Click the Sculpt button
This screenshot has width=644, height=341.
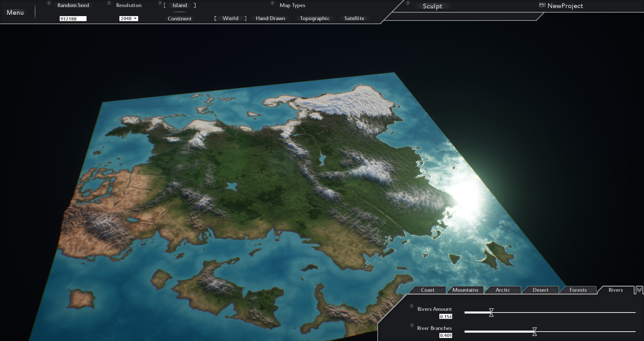click(x=432, y=6)
